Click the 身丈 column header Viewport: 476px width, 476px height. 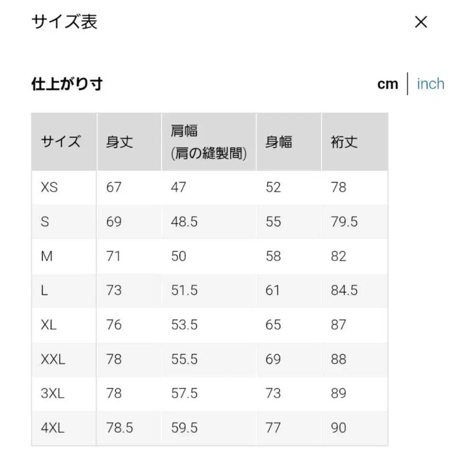[x=121, y=142]
